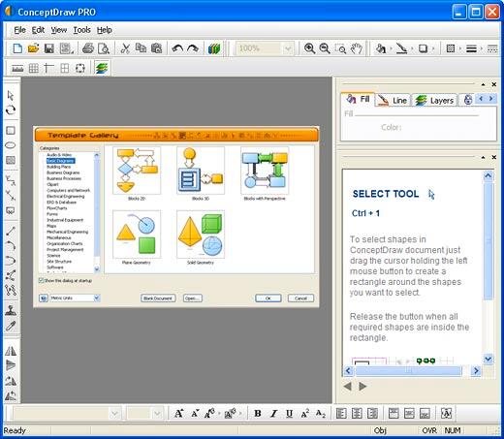Toggle Superscript formatting
504x439 pixels.
click(304, 414)
